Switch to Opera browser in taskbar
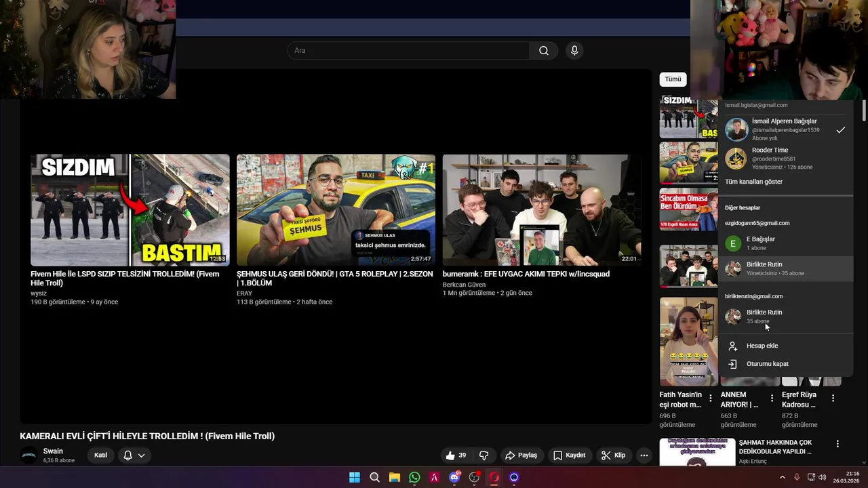The height and width of the screenshot is (488, 868). point(494,477)
